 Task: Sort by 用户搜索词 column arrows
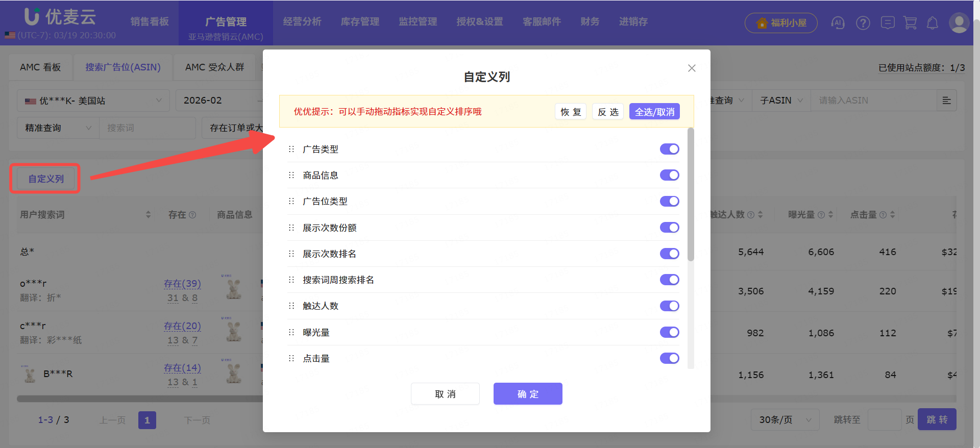pos(149,215)
